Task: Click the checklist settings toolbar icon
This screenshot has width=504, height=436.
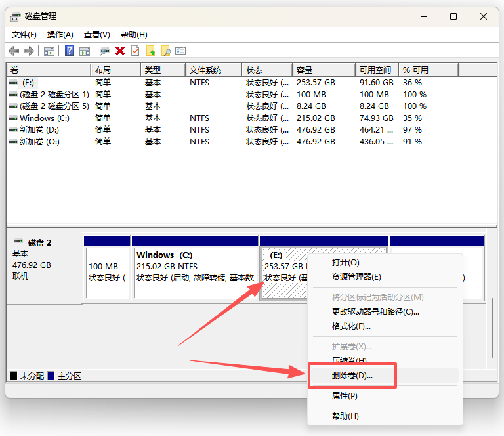Action: pyautogui.click(x=180, y=51)
